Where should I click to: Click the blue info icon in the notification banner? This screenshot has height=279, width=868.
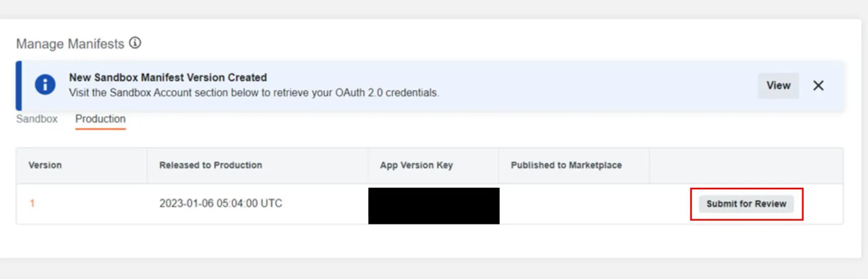click(45, 85)
